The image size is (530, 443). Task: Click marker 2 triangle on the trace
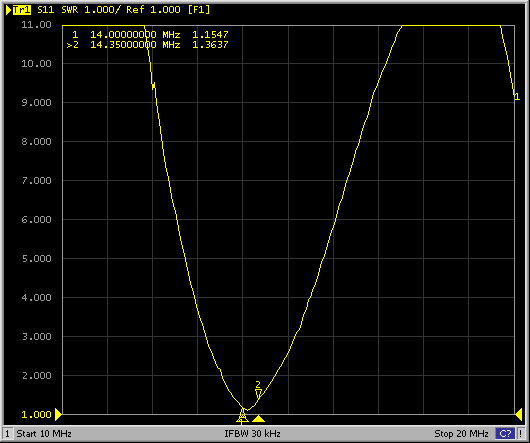258,393
